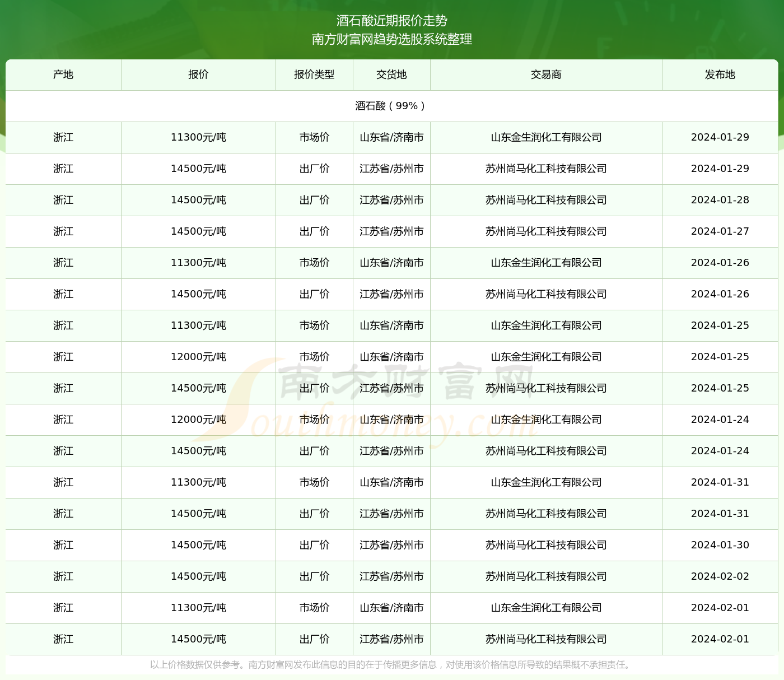Click 市场价 in the 2024-02-01 row
This screenshot has width=784, height=680.
314,608
